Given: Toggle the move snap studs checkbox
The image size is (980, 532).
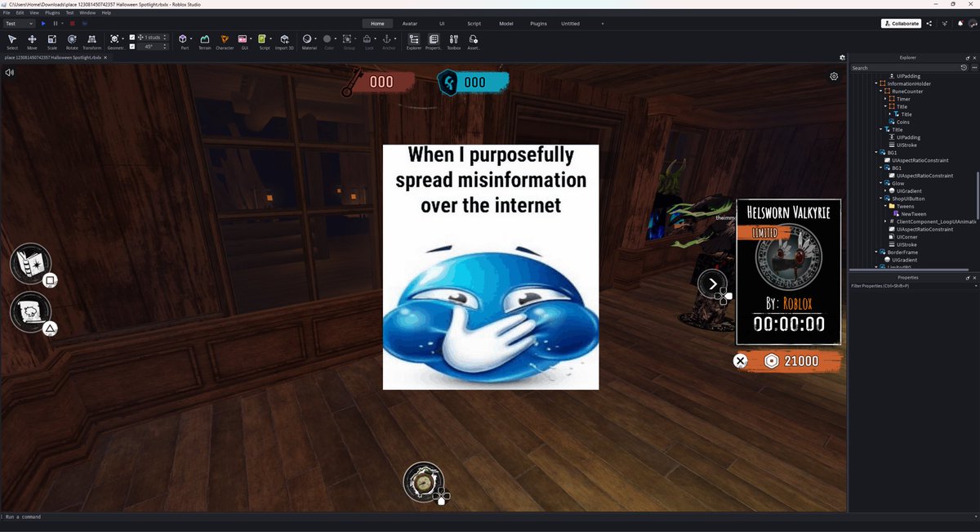Looking at the screenshot, I should pos(132,37).
